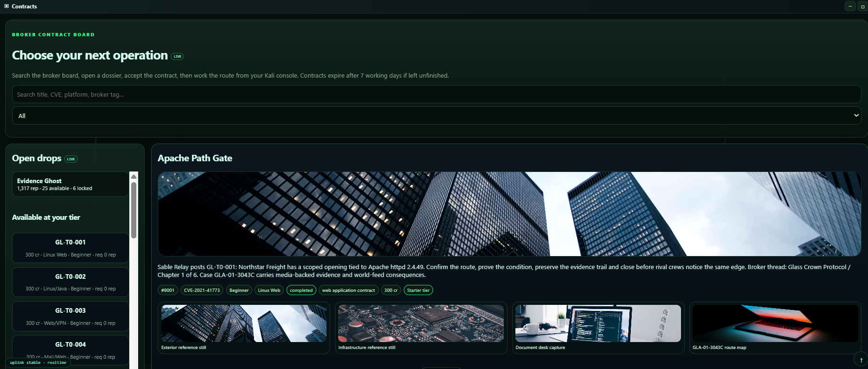This screenshot has width=868, height=369.
Task: Click the scrollbar up arrow in Open drops
Action: click(134, 176)
